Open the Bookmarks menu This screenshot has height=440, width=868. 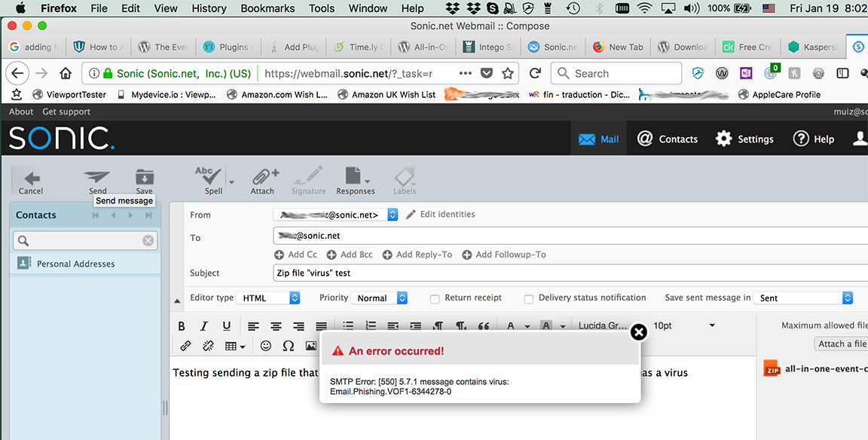[x=267, y=8]
